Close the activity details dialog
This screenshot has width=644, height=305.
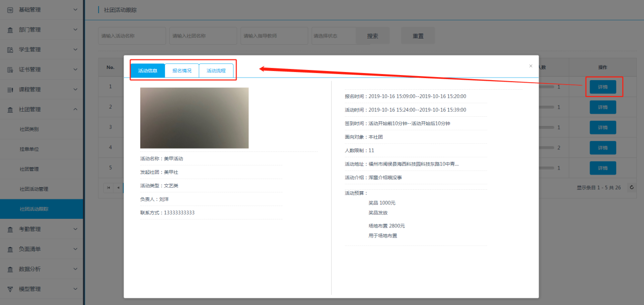[x=531, y=66]
